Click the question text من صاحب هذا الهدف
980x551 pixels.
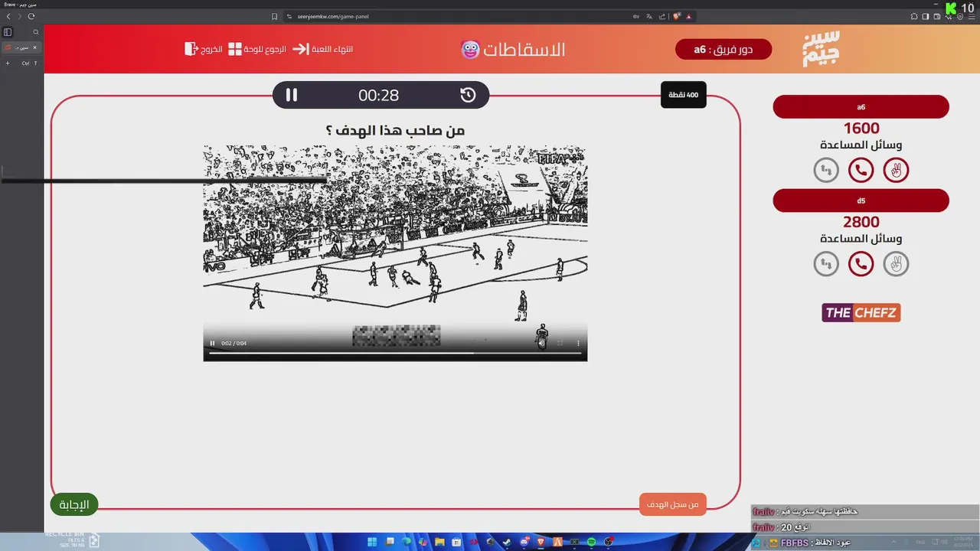[x=395, y=131]
